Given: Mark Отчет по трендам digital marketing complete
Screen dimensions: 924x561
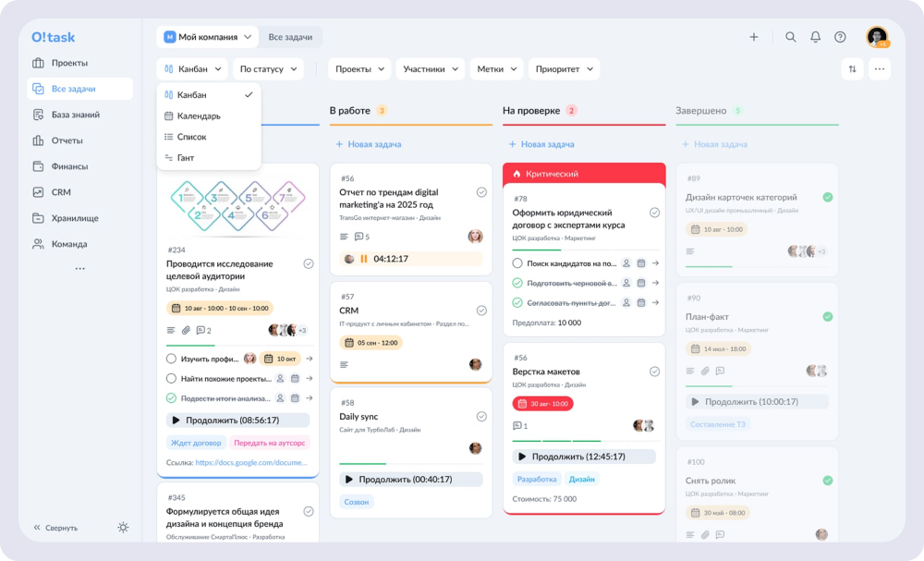Looking at the screenshot, I should coord(481,192).
